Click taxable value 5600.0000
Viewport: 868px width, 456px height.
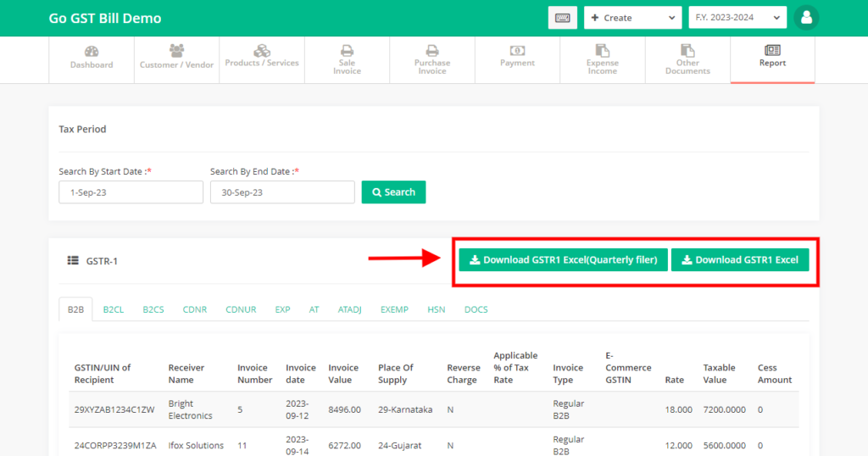pos(724,445)
